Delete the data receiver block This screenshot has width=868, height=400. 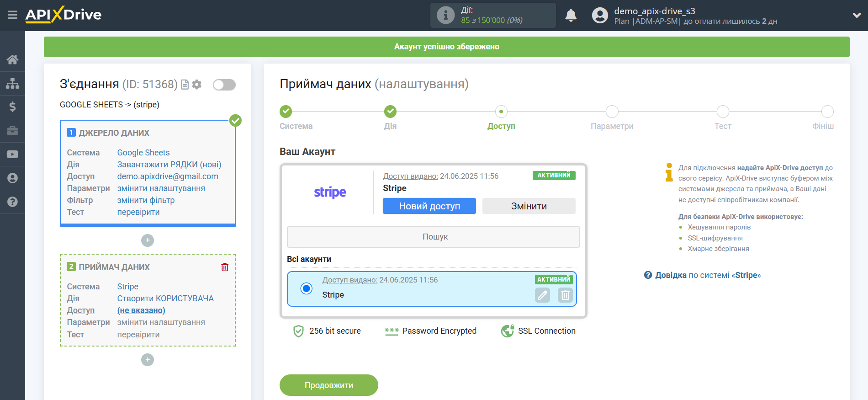point(225,267)
